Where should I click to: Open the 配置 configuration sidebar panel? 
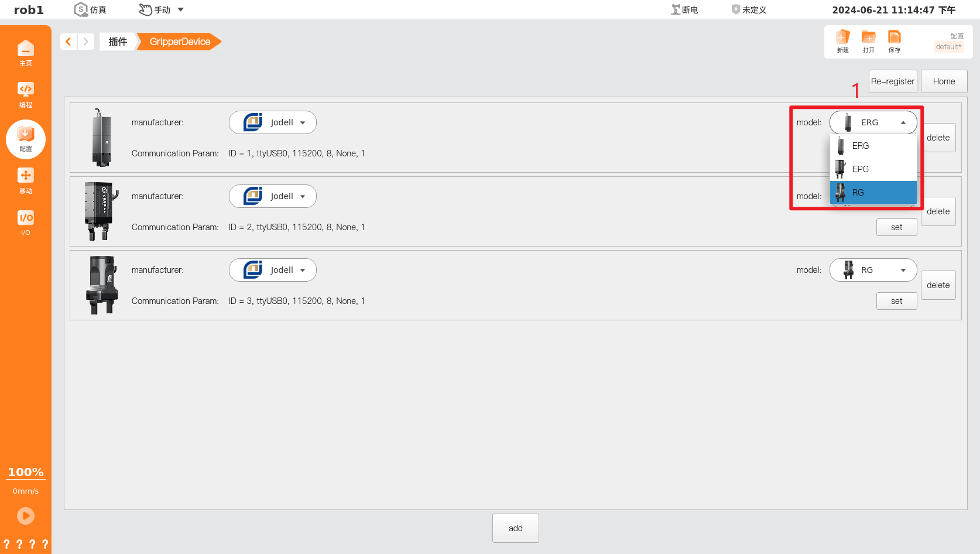(x=26, y=139)
